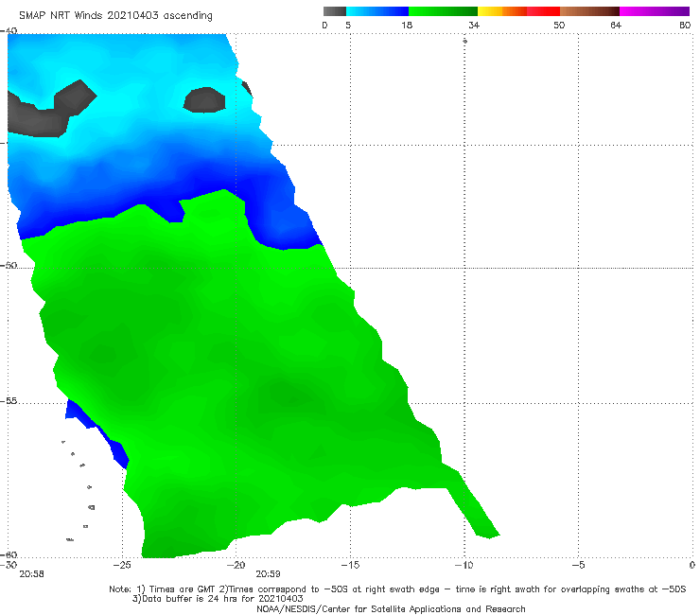This screenshot has height=615, width=700.
Task: Click the swath time label "20:59"
Action: coord(268,574)
